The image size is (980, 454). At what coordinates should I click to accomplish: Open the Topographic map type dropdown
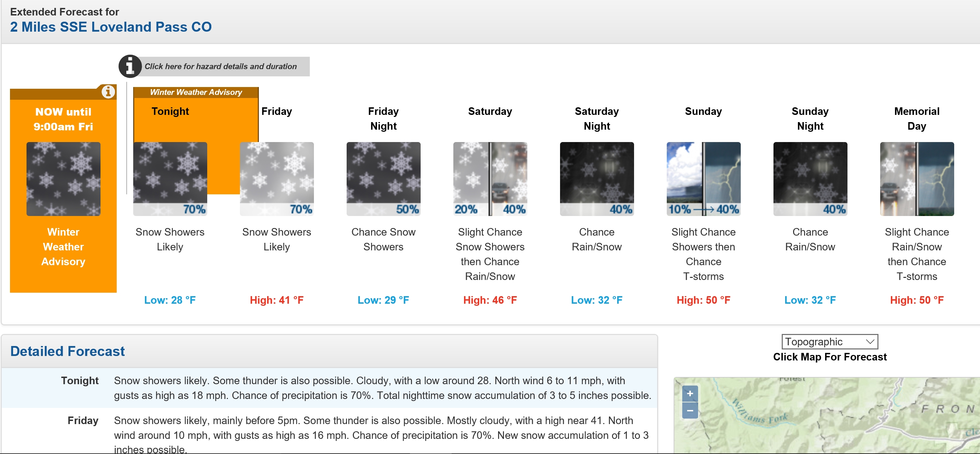[x=830, y=342]
